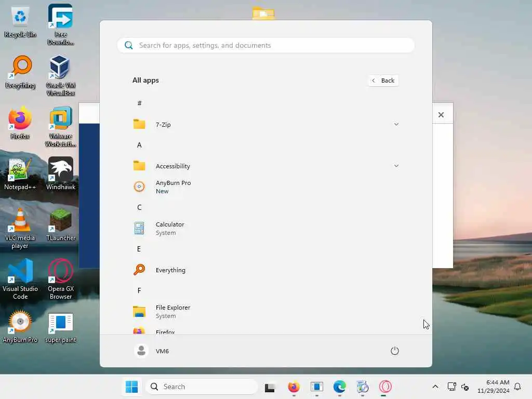
Task: Open Notepad++ desktop shortcut
Action: [20, 174]
